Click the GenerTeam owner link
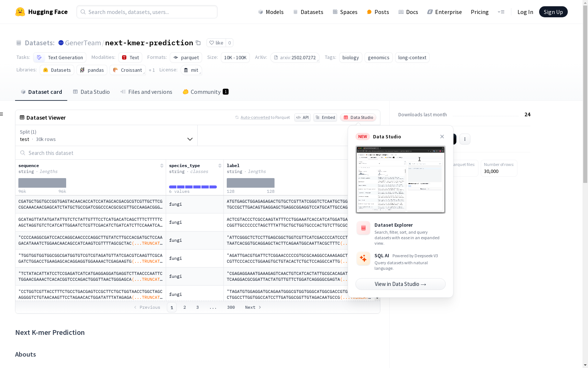Viewport: 588px width, 368px height. click(x=83, y=43)
